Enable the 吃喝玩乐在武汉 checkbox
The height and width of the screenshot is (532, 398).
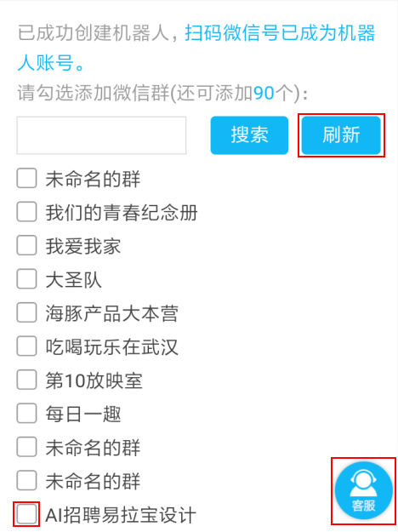(x=26, y=346)
